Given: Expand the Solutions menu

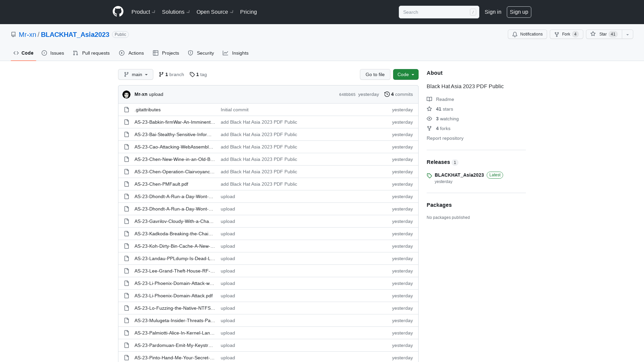Looking at the screenshot, I should [176, 12].
